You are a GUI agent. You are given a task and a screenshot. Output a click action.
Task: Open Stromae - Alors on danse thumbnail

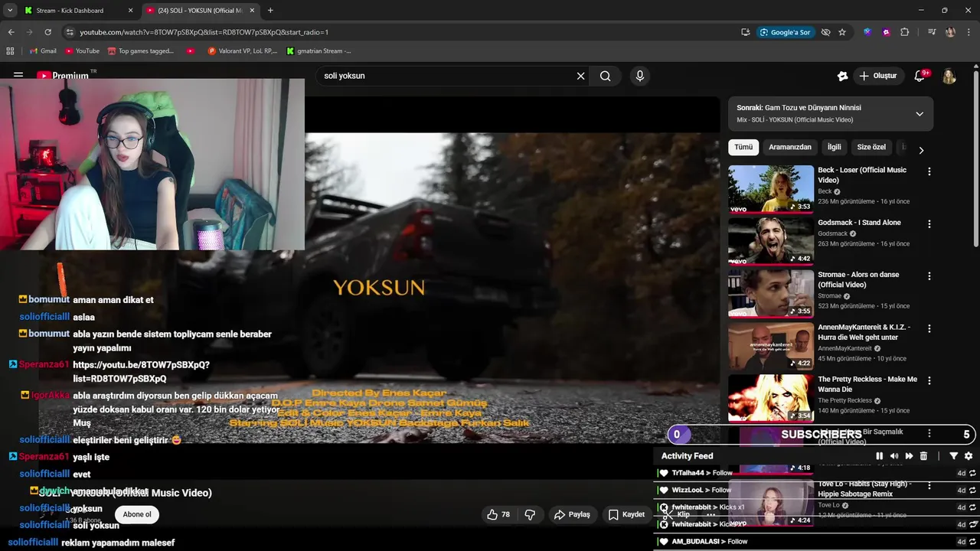pos(771,293)
